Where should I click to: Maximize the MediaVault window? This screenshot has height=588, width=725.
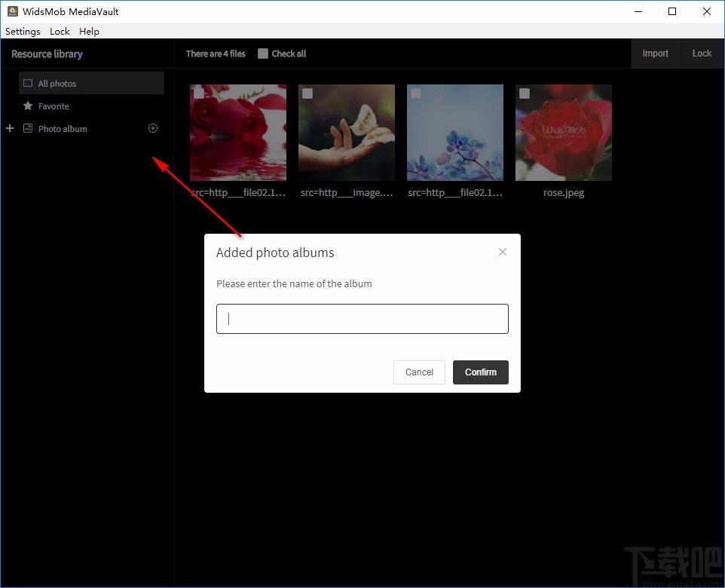(672, 11)
